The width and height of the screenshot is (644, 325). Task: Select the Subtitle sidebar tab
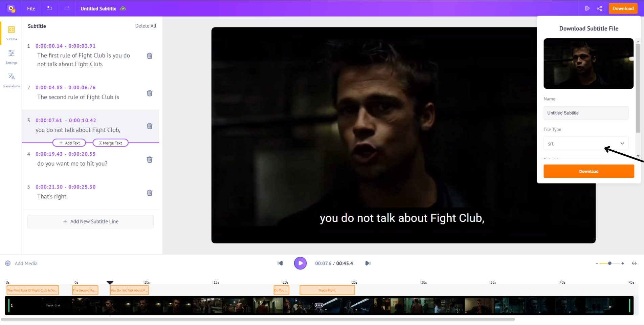pyautogui.click(x=12, y=33)
